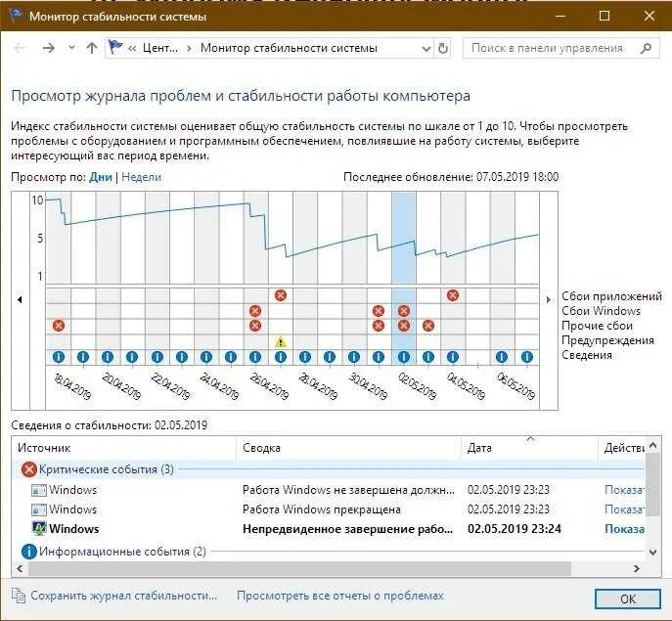The image size is (672, 621).
Task: Select the information icon for 07.05.2019
Action: point(526,357)
